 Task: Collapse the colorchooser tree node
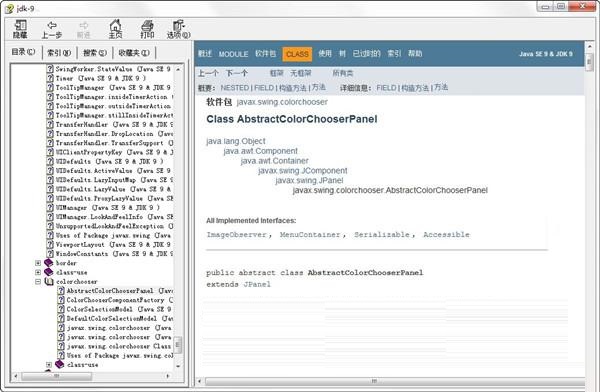[x=38, y=281]
